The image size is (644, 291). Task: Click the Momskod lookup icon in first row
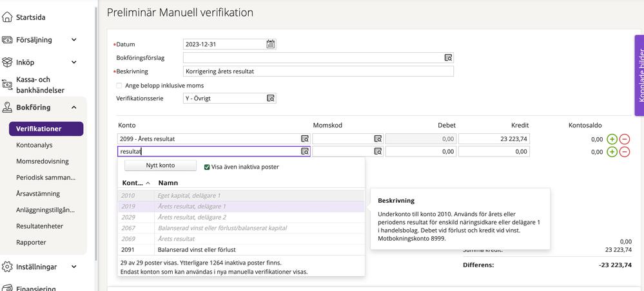point(378,139)
